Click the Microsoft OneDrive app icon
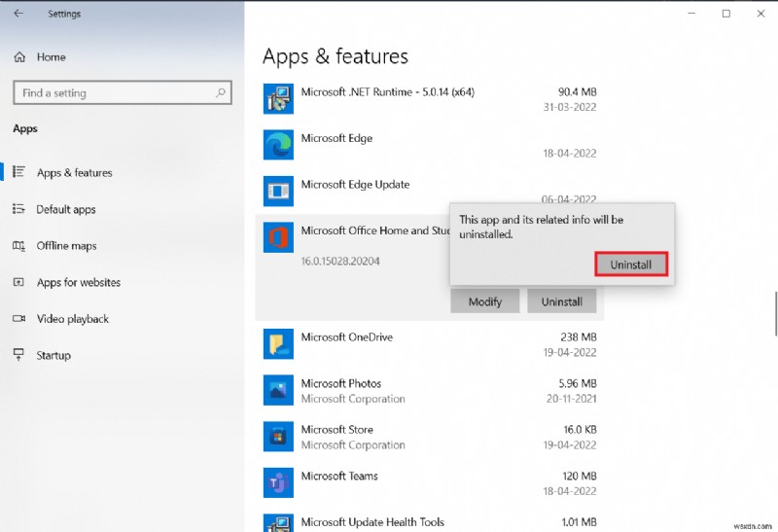Viewport: 778px width, 532px height. pos(278,344)
